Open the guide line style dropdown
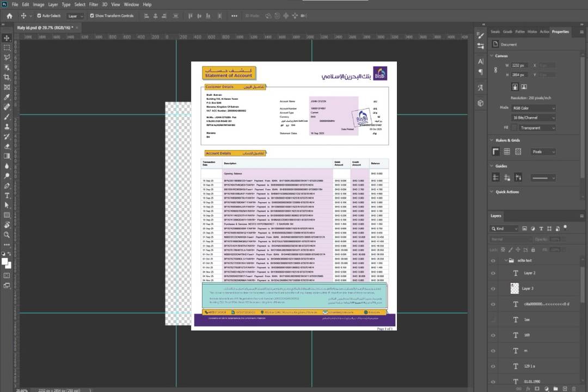Image resolution: width=588 pixels, height=392 pixels. click(543, 178)
